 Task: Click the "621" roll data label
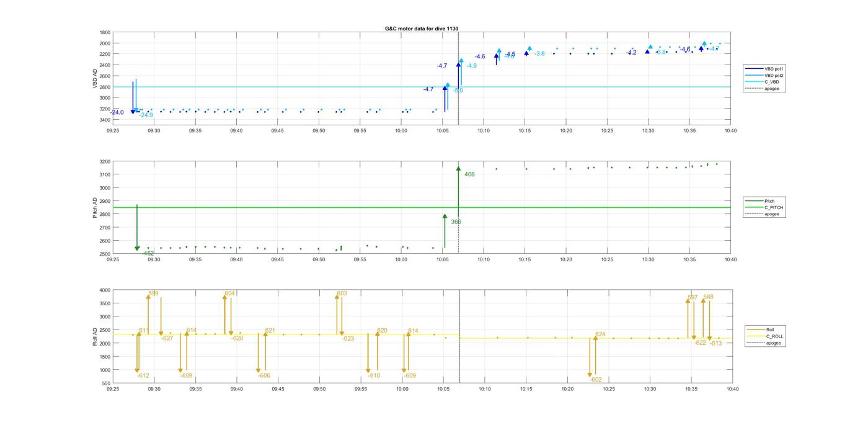(x=270, y=331)
